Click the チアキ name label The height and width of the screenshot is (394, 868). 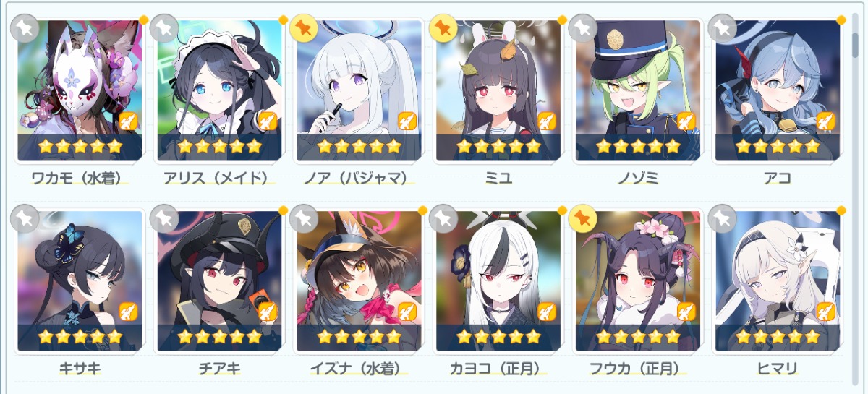pyautogui.click(x=220, y=369)
